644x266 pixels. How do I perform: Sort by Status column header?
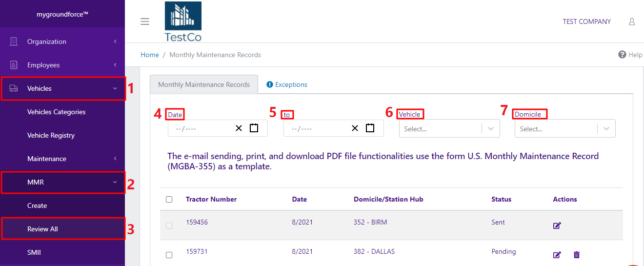point(501,199)
